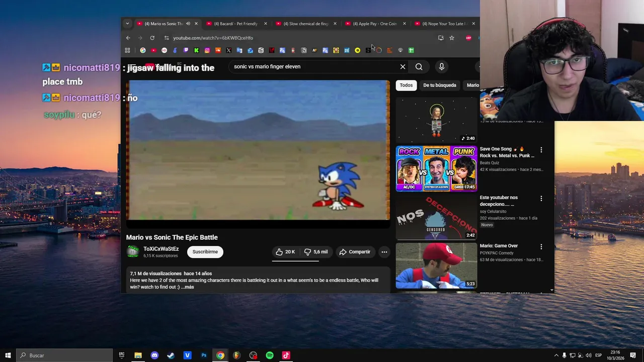Mute the Mario vs Sonic tab audio
The width and height of the screenshot is (644, 362).
pyautogui.click(x=188, y=24)
